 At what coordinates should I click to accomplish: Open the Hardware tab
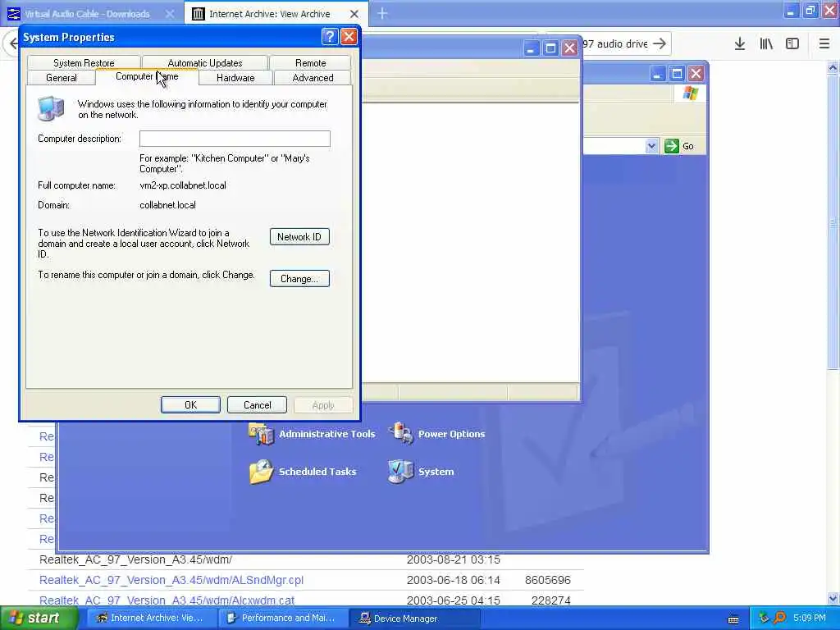(x=235, y=78)
